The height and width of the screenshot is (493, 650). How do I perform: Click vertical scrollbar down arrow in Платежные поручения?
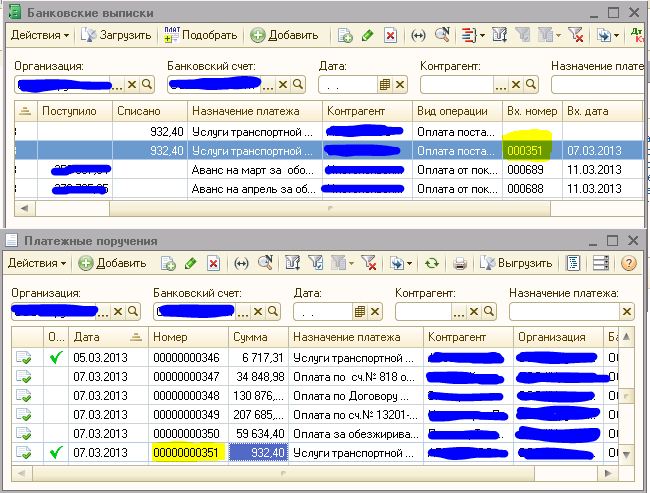626,455
